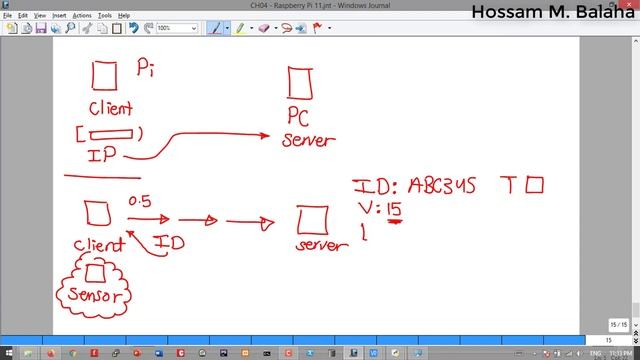640x360 pixels.
Task: Open the Actions menu
Action: click(x=82, y=16)
